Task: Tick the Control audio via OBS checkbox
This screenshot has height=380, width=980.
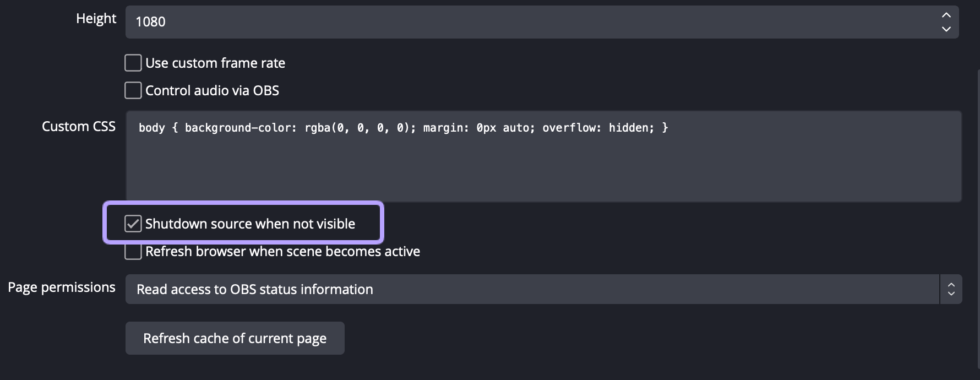Action: tap(133, 90)
